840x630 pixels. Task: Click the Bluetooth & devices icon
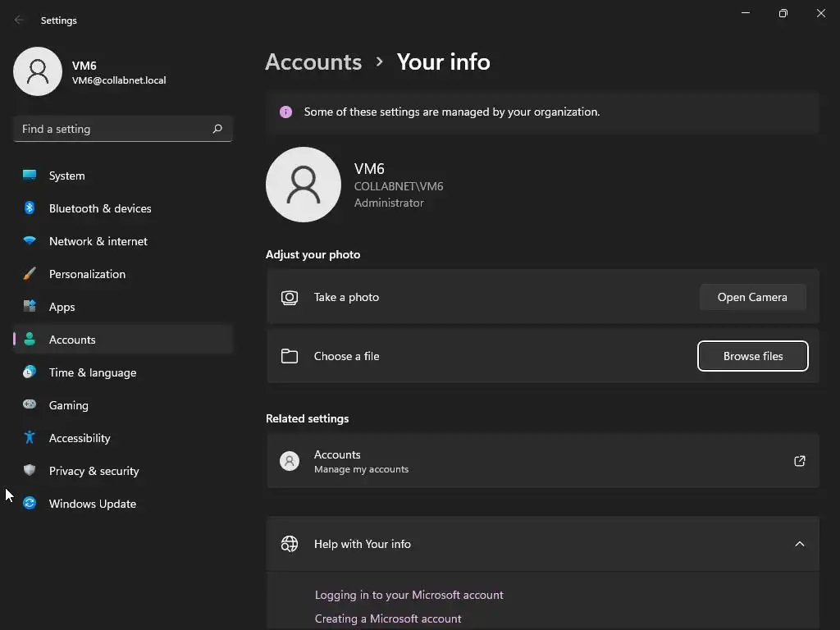pyautogui.click(x=30, y=208)
